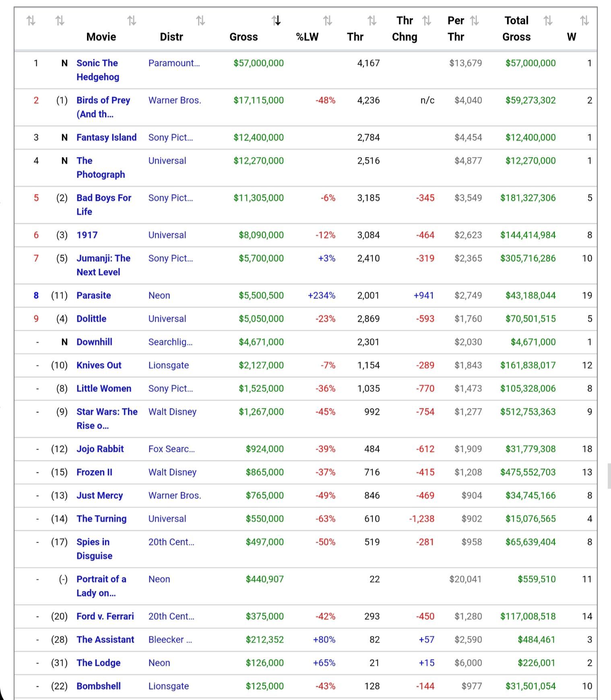Sort by Per Thr average arrows

click(x=475, y=20)
